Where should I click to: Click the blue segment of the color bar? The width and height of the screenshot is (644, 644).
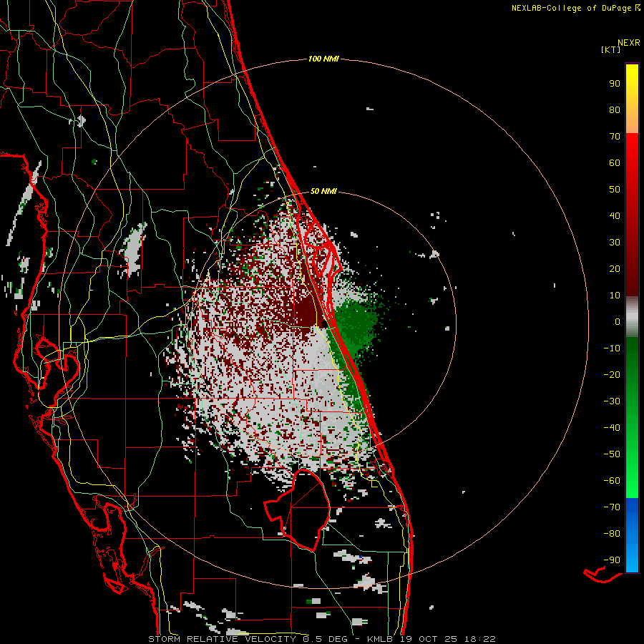point(632,535)
